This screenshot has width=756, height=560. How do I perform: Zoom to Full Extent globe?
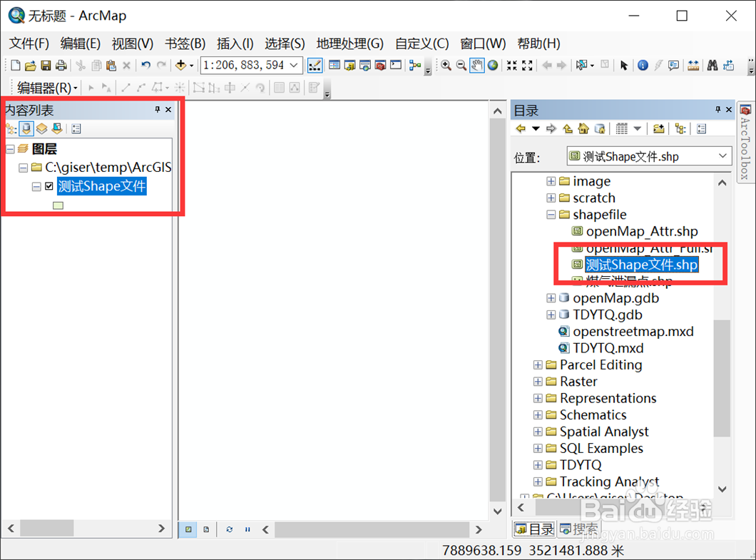tap(493, 65)
